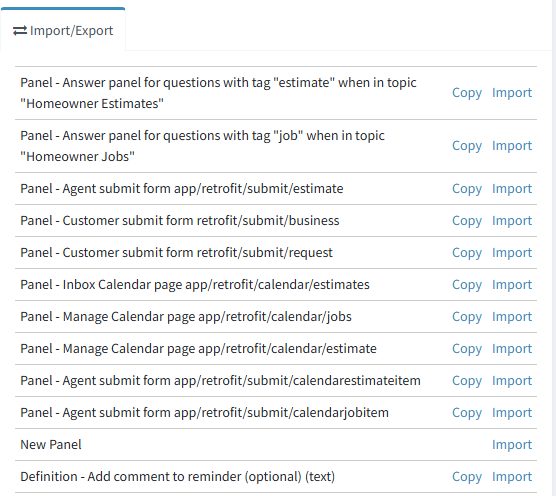The height and width of the screenshot is (496, 556).
Task: Import Manage Calendar page calendar/estimate panel
Action: 512,349
